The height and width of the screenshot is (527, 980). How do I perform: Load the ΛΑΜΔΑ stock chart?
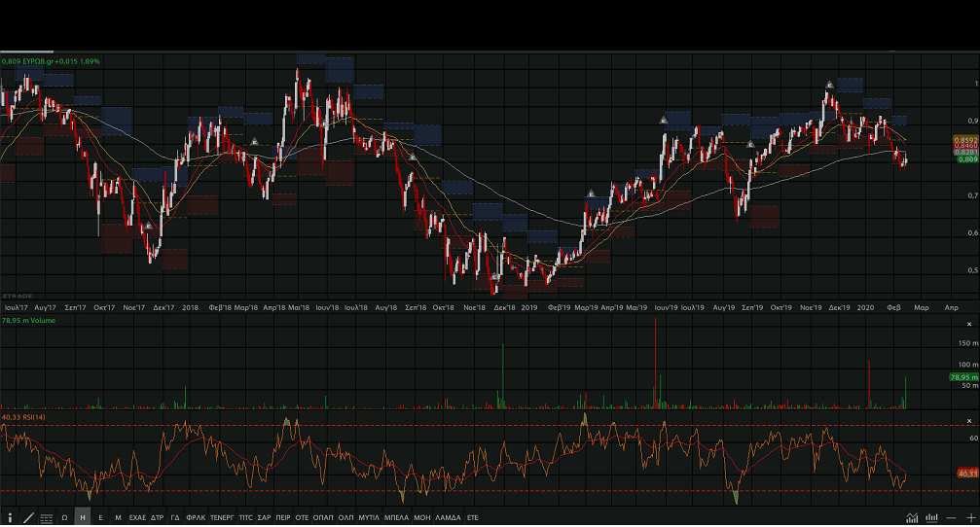pyautogui.click(x=448, y=518)
